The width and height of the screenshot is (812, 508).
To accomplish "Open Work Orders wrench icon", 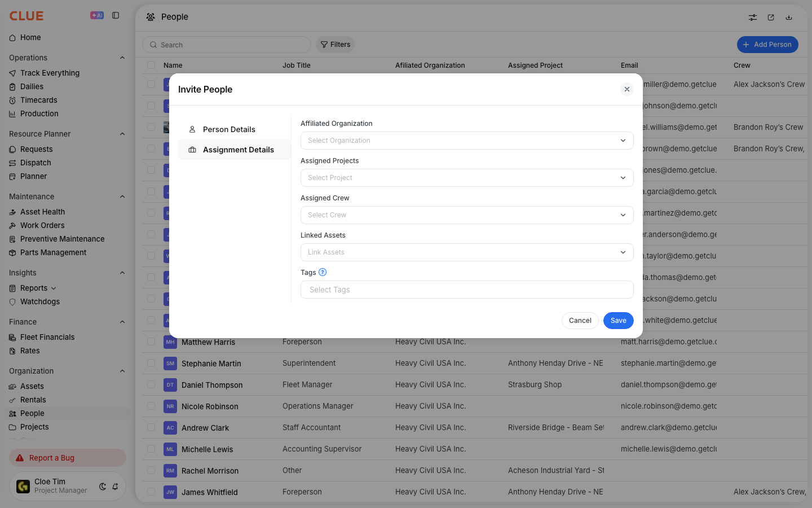I will tap(12, 226).
